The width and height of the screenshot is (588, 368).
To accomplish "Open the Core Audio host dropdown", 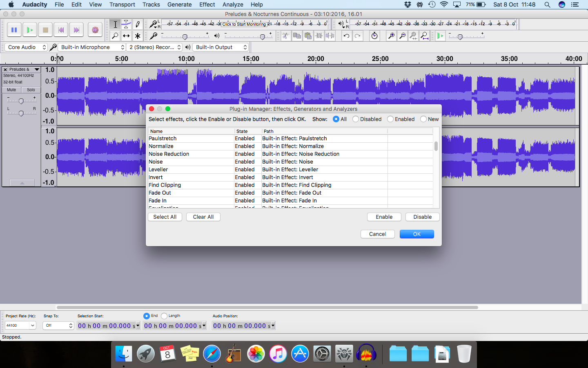I will click(26, 47).
